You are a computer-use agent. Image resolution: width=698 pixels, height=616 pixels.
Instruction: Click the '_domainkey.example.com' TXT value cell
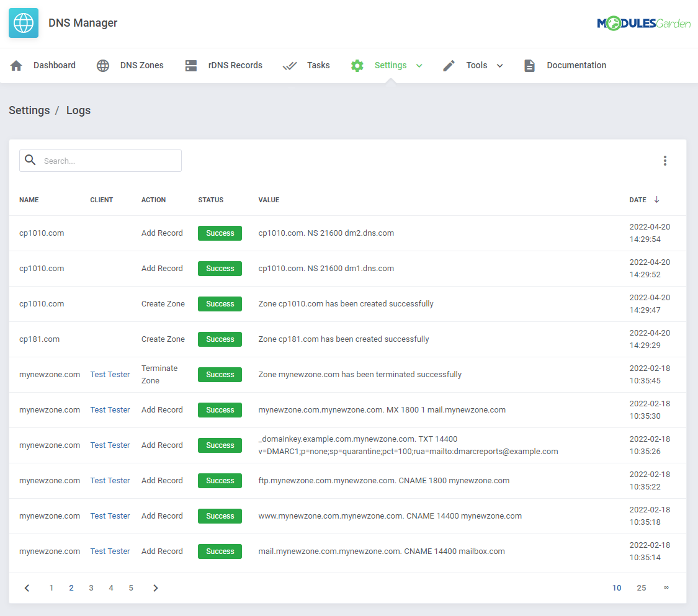click(x=408, y=445)
